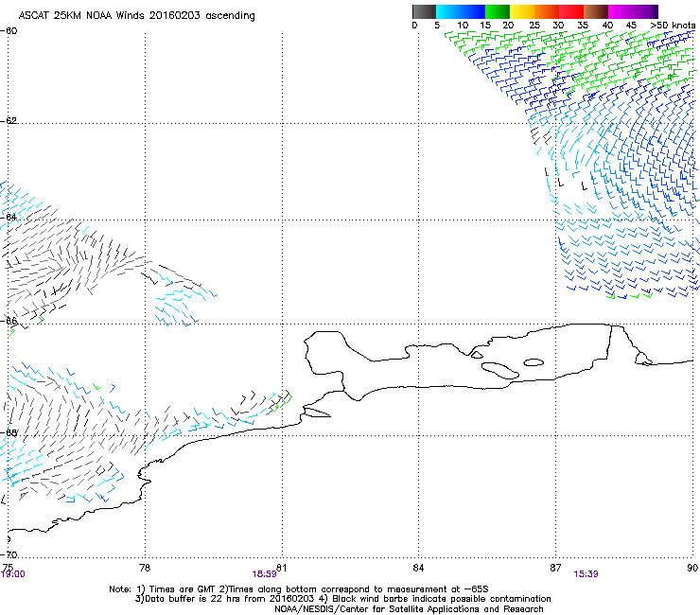Click the 84 longitude axis label
Viewport: 700px width, 615px height.
tap(418, 568)
